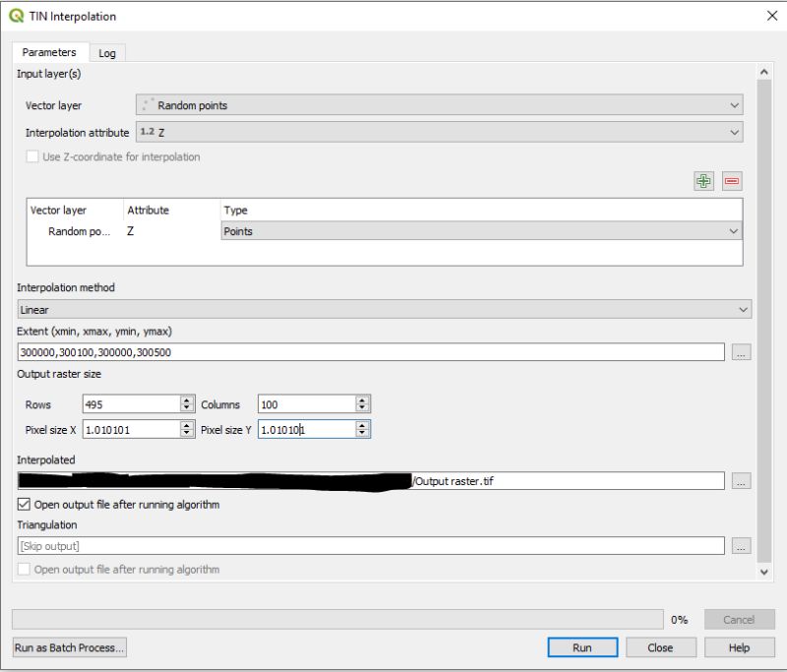Image resolution: width=787 pixels, height=672 pixels.
Task: Run the TIN Interpolation algorithm
Action: tap(582, 647)
